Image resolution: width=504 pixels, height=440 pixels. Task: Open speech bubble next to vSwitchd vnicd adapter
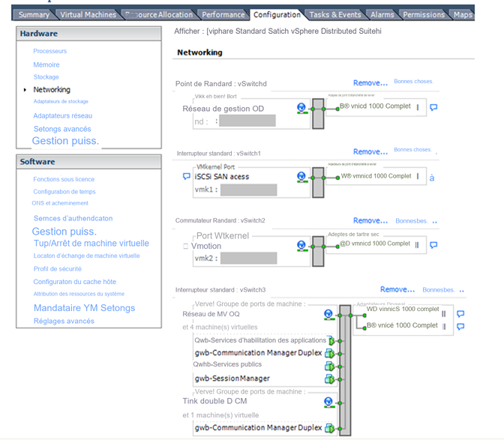point(433,107)
